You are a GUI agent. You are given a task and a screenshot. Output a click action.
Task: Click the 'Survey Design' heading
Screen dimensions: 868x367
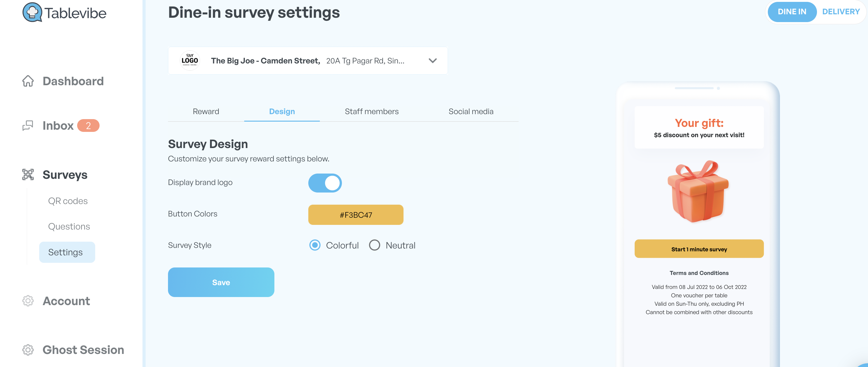pos(208,144)
